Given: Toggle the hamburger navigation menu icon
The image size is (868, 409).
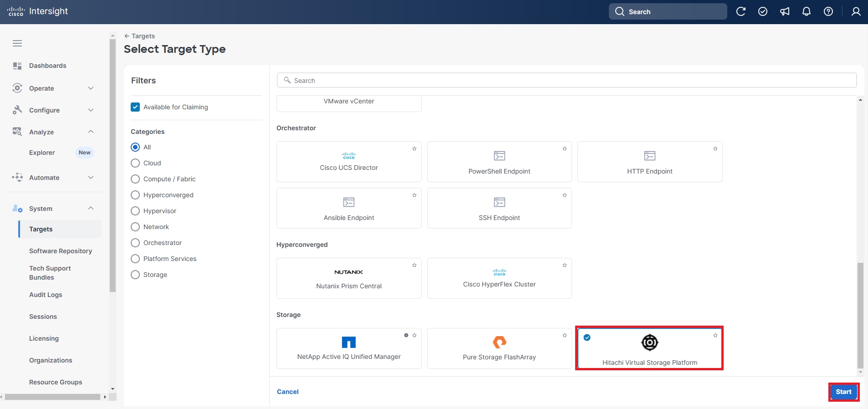Looking at the screenshot, I should [17, 43].
